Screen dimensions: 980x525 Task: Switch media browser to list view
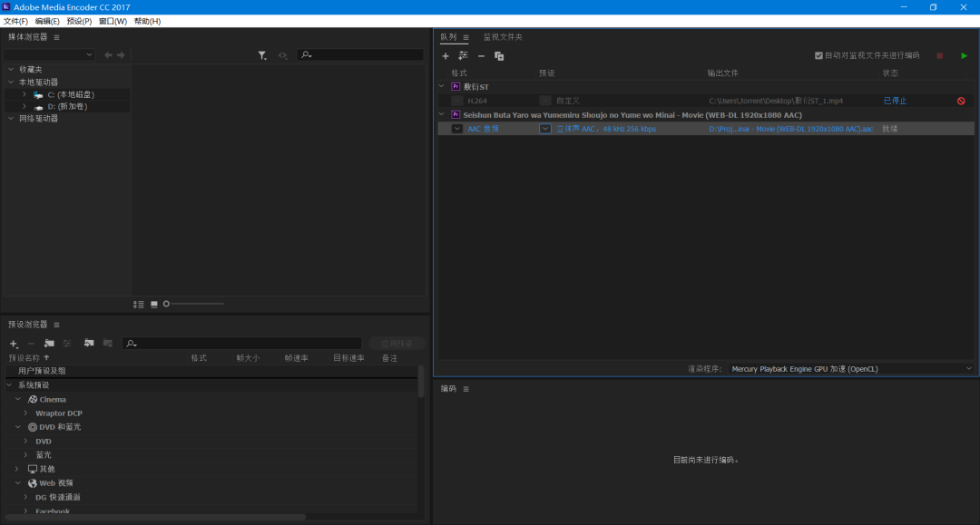[x=139, y=304]
